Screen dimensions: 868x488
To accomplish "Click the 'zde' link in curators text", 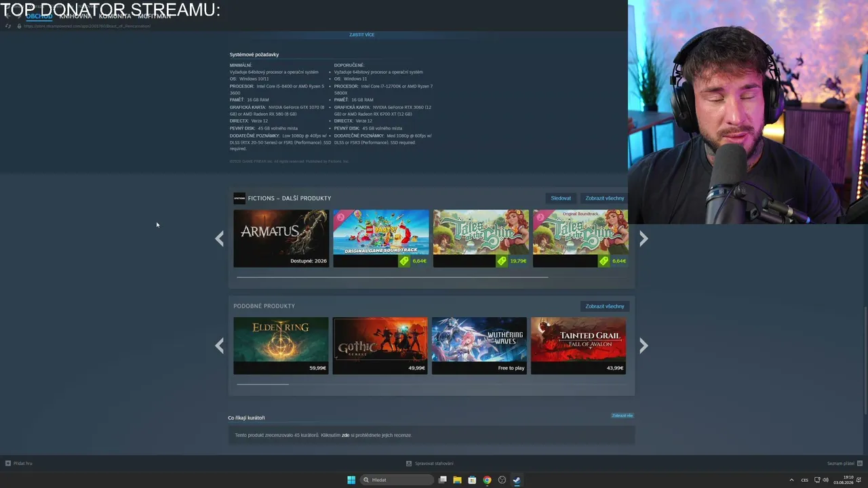I will tap(346, 435).
